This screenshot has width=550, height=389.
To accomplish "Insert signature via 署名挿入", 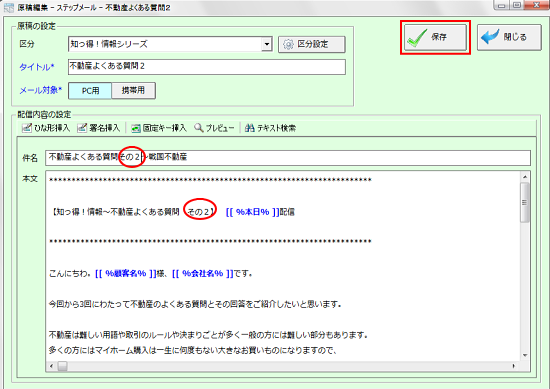I will click(x=99, y=128).
